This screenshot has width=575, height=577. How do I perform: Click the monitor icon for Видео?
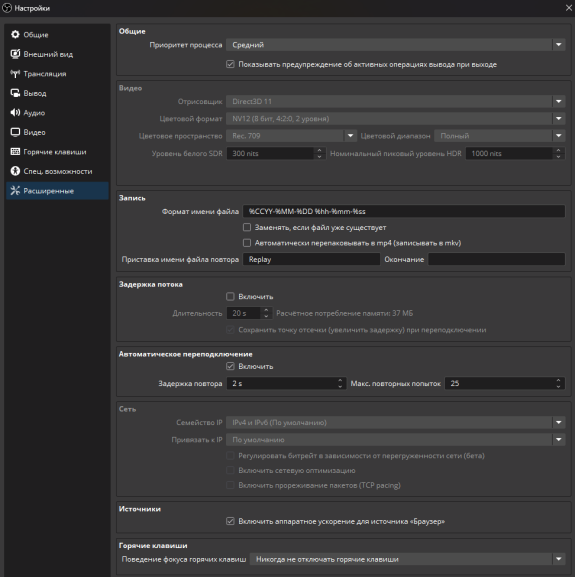pyautogui.click(x=15, y=132)
